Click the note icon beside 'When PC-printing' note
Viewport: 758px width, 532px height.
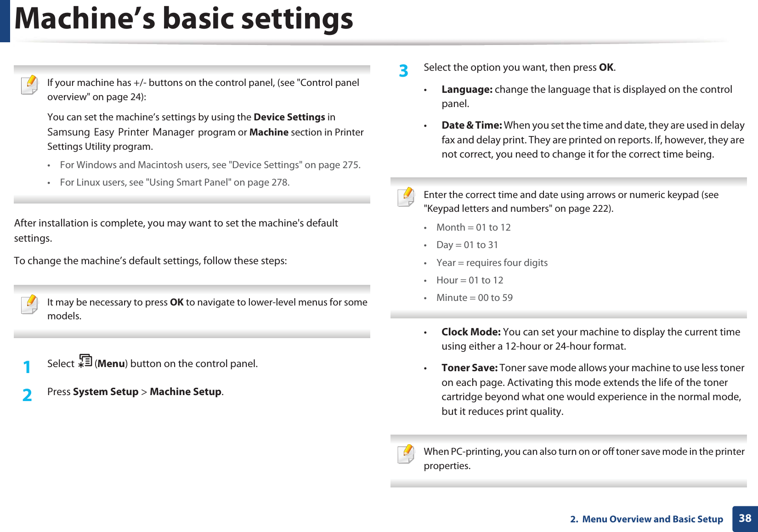pyautogui.click(x=406, y=454)
